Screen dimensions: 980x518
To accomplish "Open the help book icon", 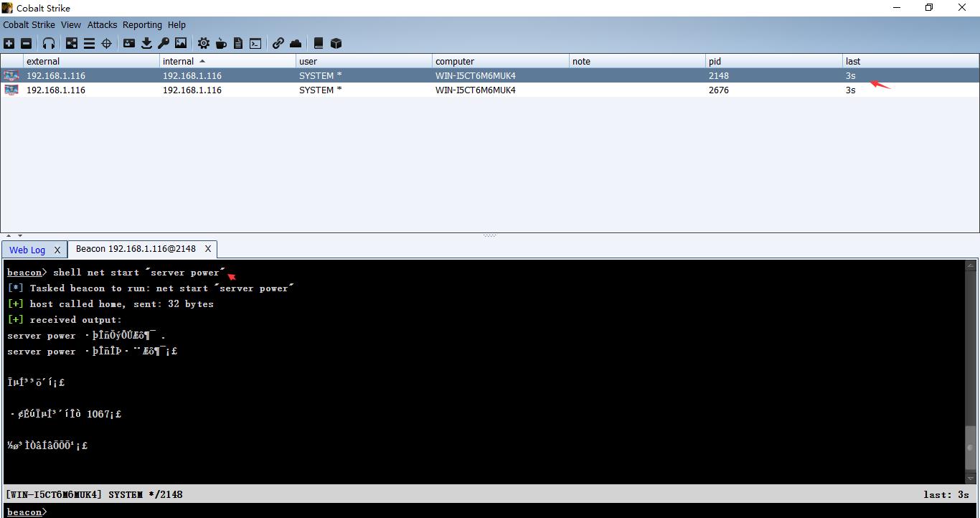I will (319, 43).
